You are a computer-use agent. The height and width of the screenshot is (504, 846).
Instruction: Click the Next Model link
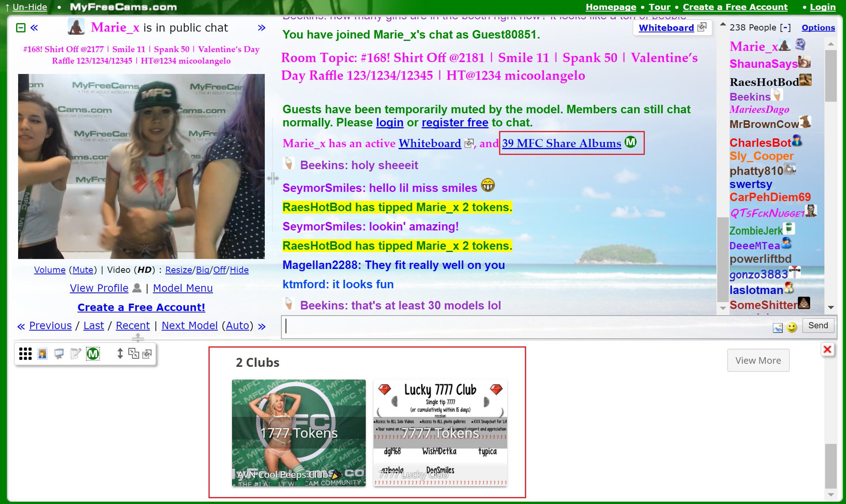(190, 326)
